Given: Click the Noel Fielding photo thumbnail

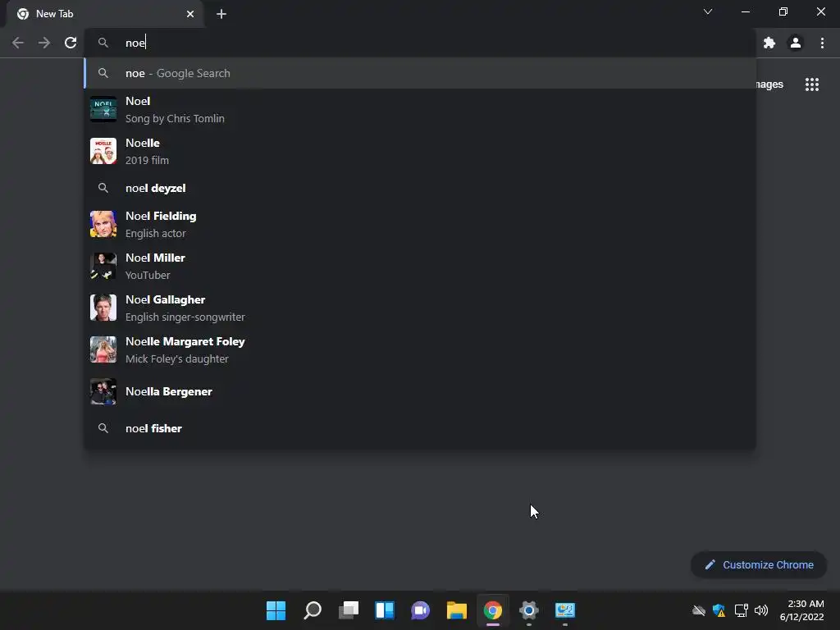Looking at the screenshot, I should click(103, 224).
